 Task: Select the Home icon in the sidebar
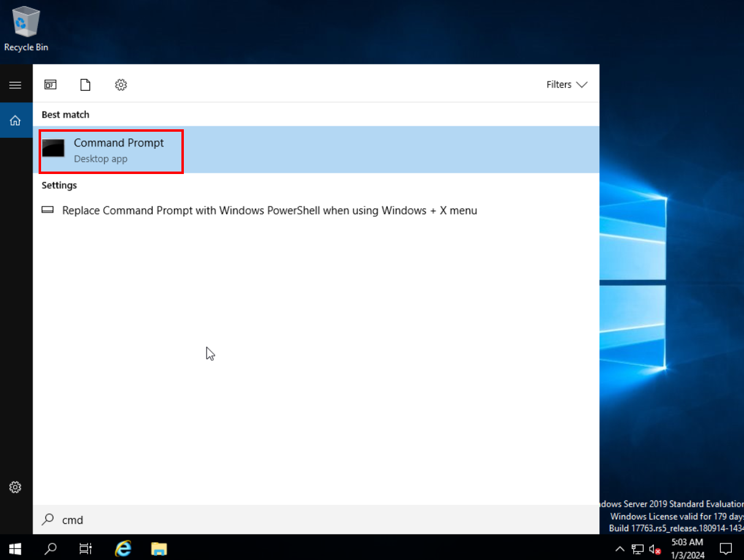(x=15, y=121)
